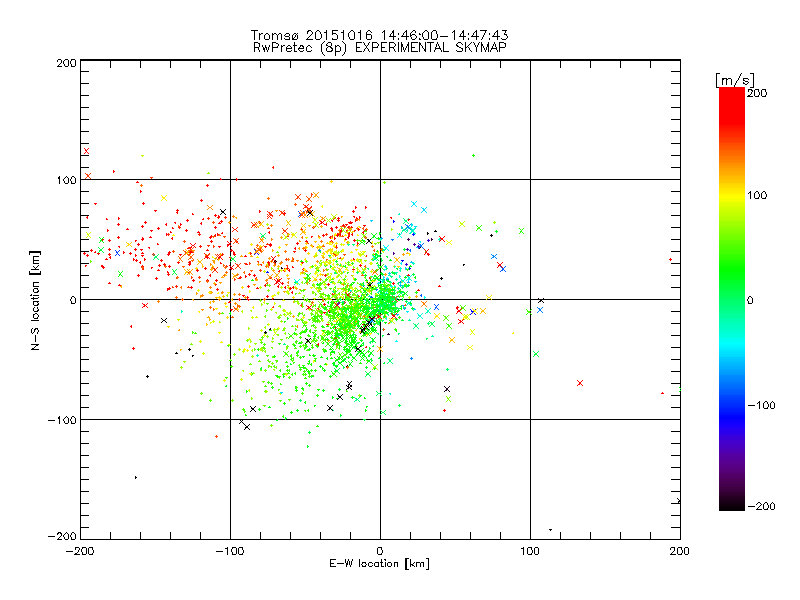
Task: Click the colorbar scale label '-200'
Action: (x=761, y=507)
